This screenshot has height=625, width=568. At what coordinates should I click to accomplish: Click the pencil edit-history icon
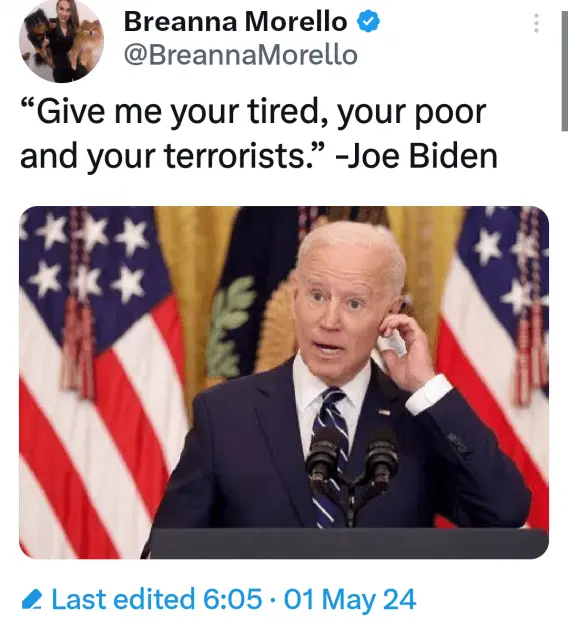coord(32,600)
